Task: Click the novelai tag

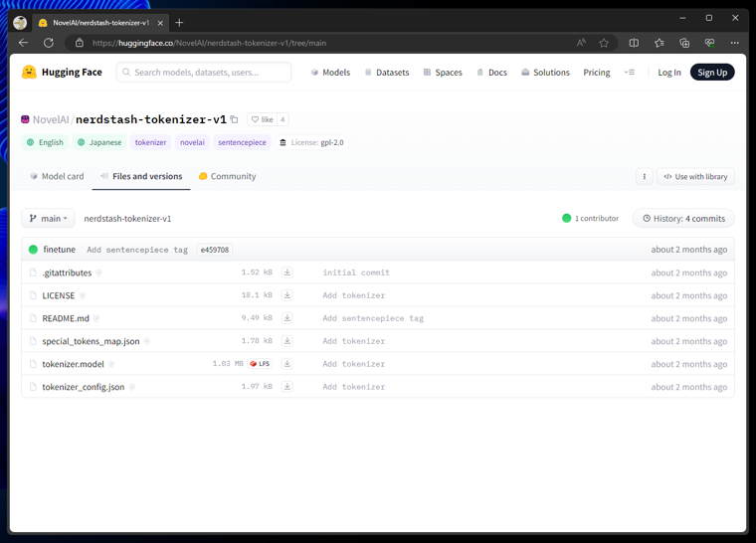Action: click(x=192, y=142)
